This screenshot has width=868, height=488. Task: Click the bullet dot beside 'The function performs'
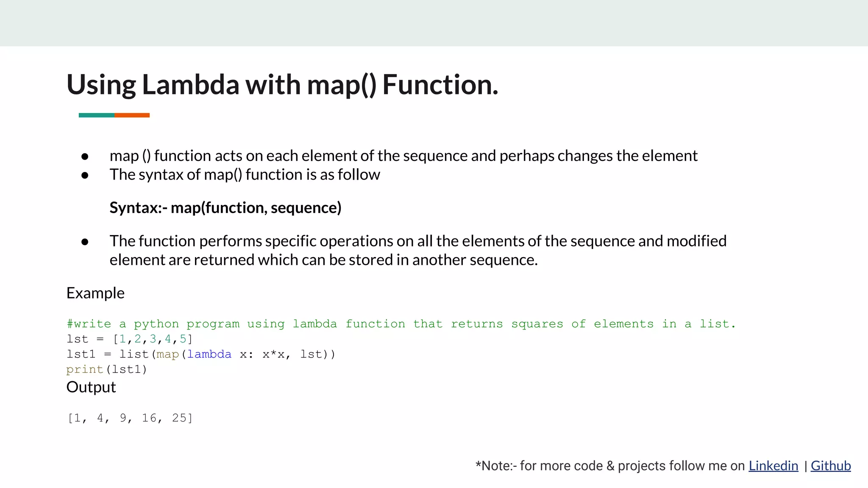[x=85, y=242]
